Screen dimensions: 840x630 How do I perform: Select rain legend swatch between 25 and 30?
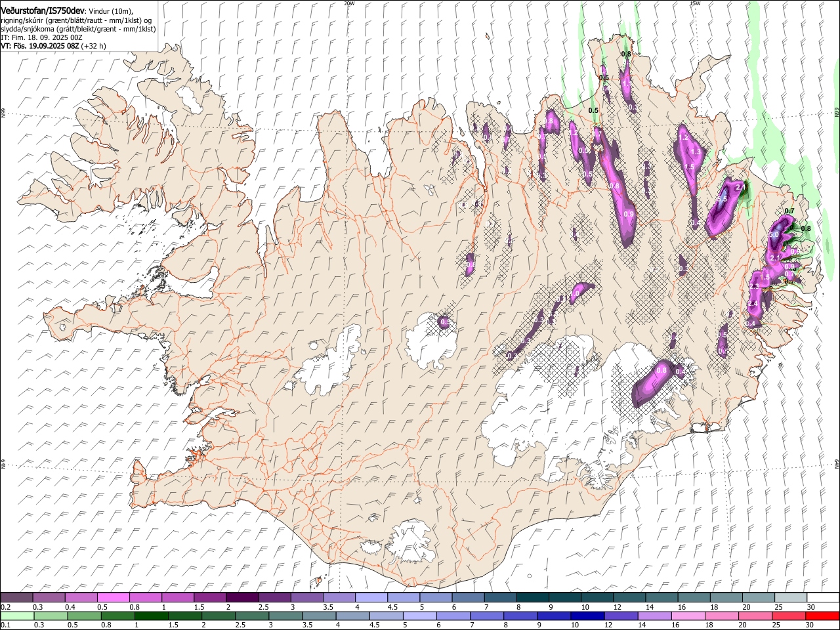pos(789,616)
